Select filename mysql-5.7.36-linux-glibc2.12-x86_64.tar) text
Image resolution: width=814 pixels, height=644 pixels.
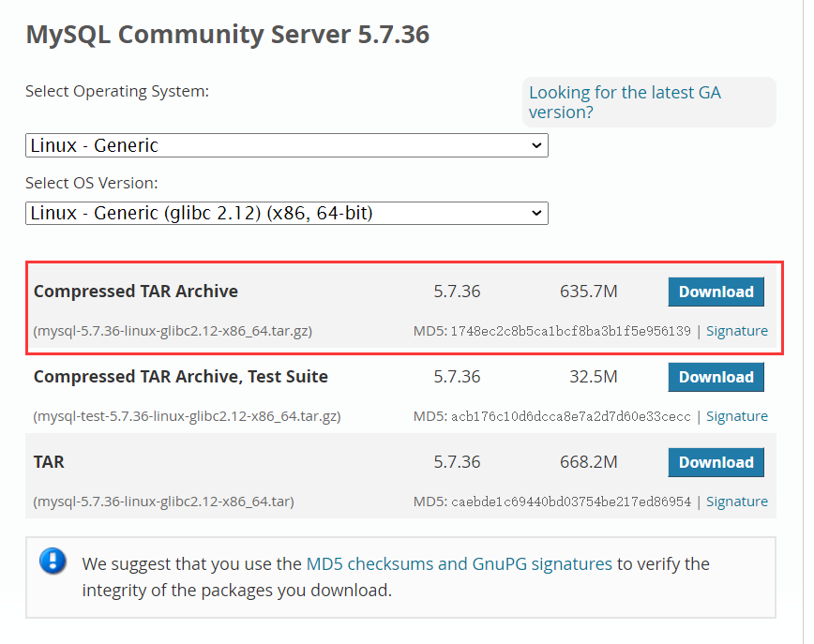pos(163,502)
